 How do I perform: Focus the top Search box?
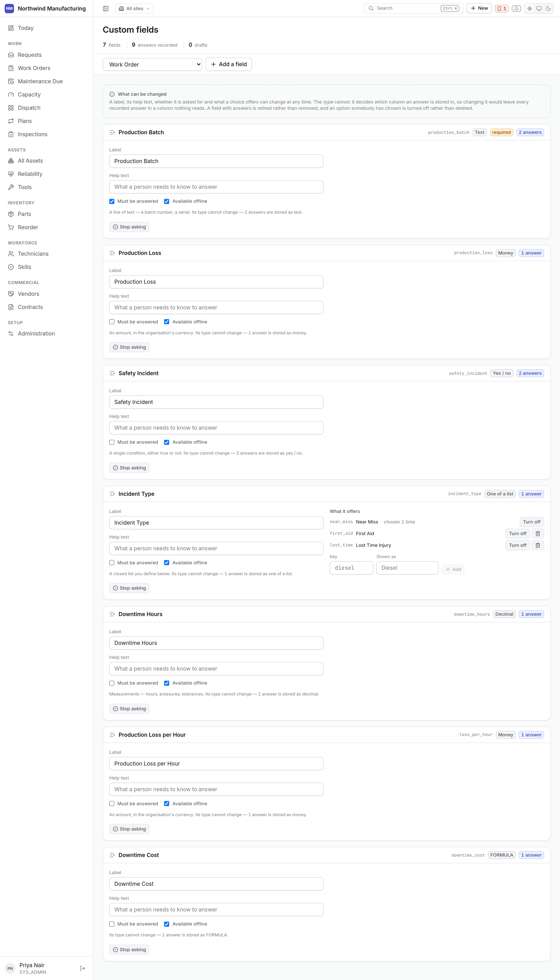[x=413, y=8]
